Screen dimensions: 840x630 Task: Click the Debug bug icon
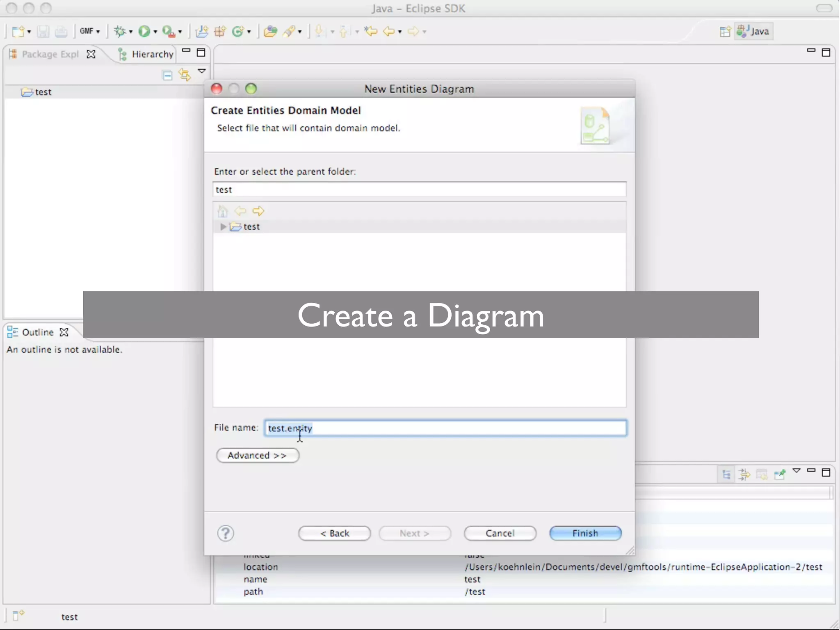pyautogui.click(x=120, y=31)
